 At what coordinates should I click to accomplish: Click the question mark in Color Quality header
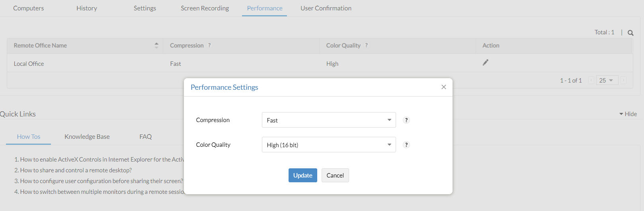pos(366,45)
